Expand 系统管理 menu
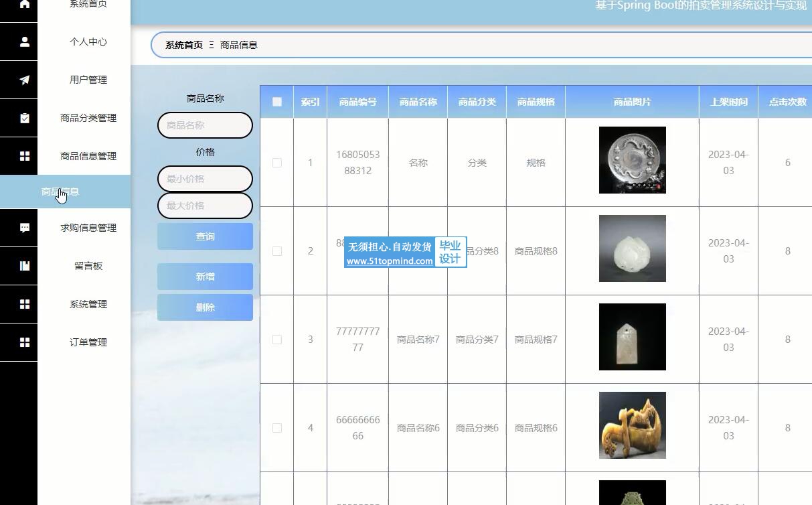 (x=88, y=304)
